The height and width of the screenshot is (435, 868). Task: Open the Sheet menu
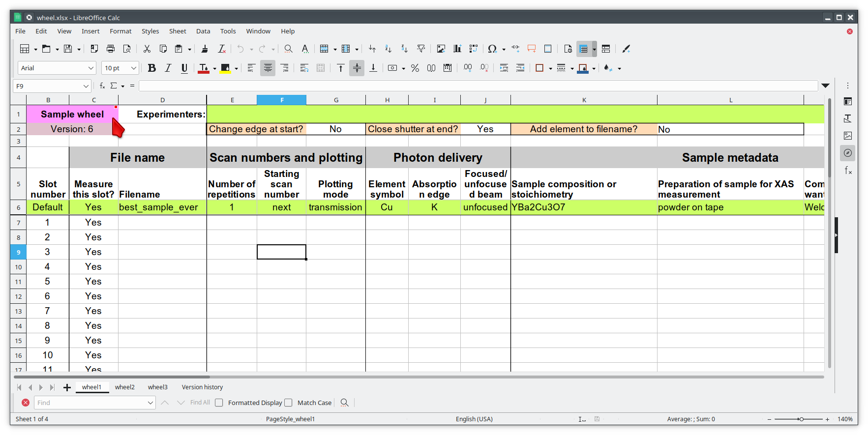pos(178,31)
